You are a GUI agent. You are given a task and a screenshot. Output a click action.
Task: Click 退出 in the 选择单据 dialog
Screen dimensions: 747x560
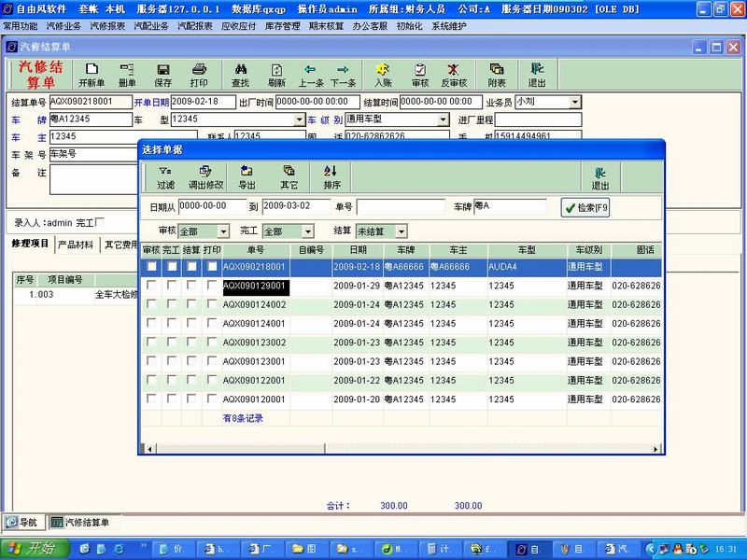pyautogui.click(x=599, y=178)
